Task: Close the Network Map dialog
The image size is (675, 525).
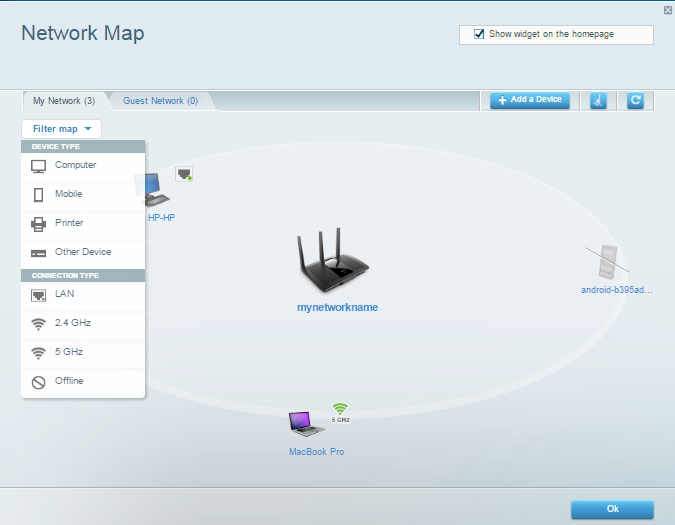Action: (668, 10)
